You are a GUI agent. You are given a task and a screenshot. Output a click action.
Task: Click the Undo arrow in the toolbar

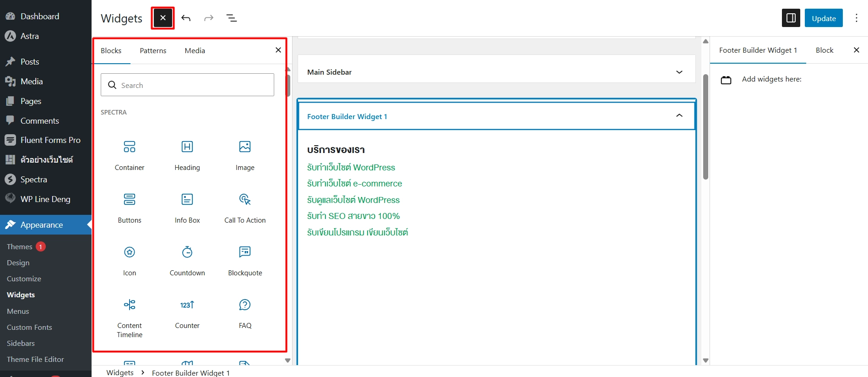click(x=186, y=18)
